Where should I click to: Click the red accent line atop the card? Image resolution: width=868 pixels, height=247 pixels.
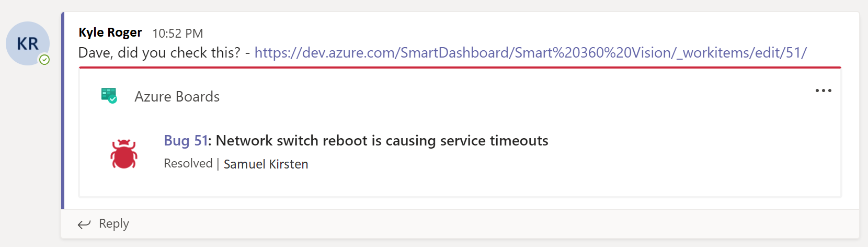[x=460, y=68]
